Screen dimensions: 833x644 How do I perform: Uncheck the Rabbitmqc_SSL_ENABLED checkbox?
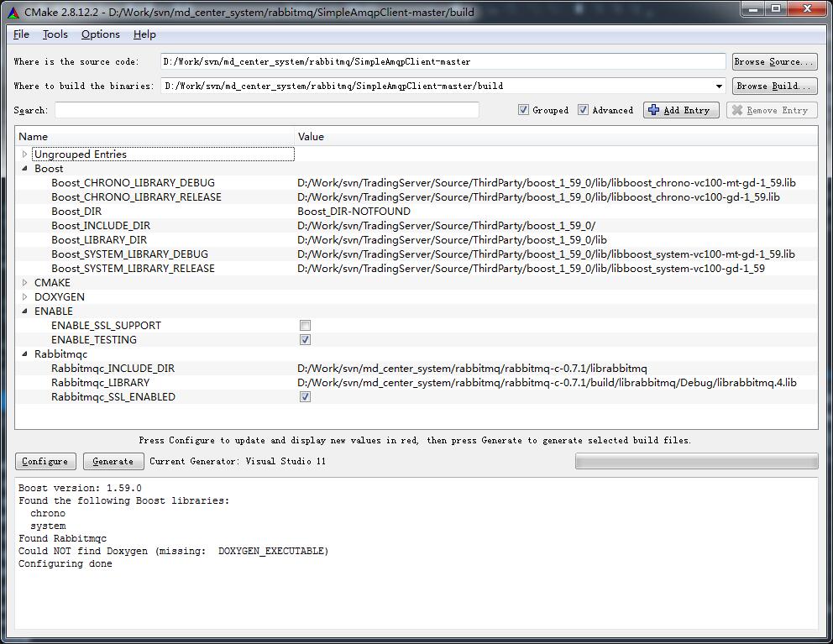pos(305,397)
